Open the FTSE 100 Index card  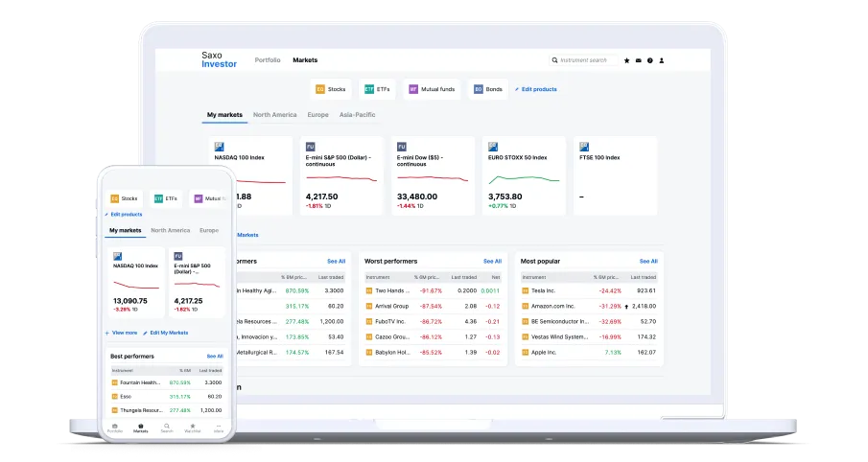(x=615, y=176)
